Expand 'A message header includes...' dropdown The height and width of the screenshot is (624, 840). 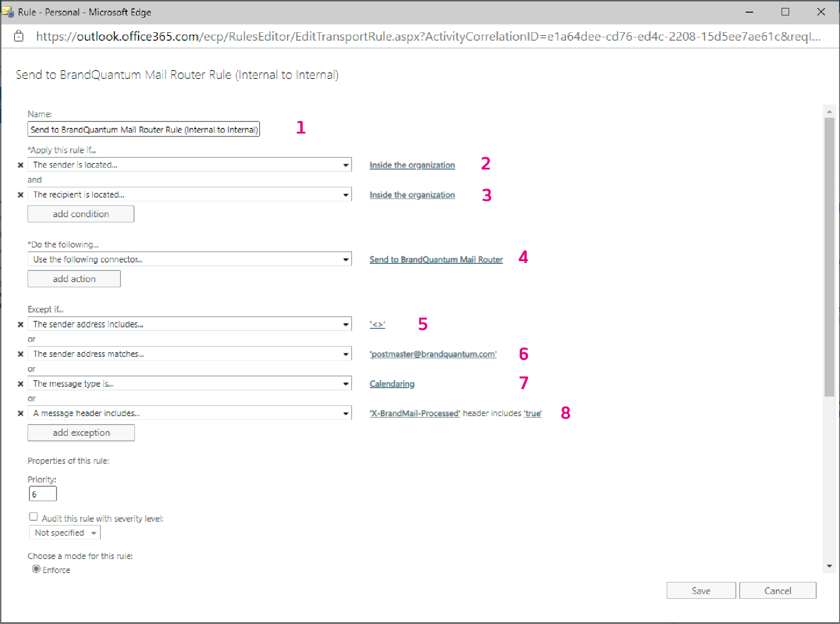(x=190, y=413)
